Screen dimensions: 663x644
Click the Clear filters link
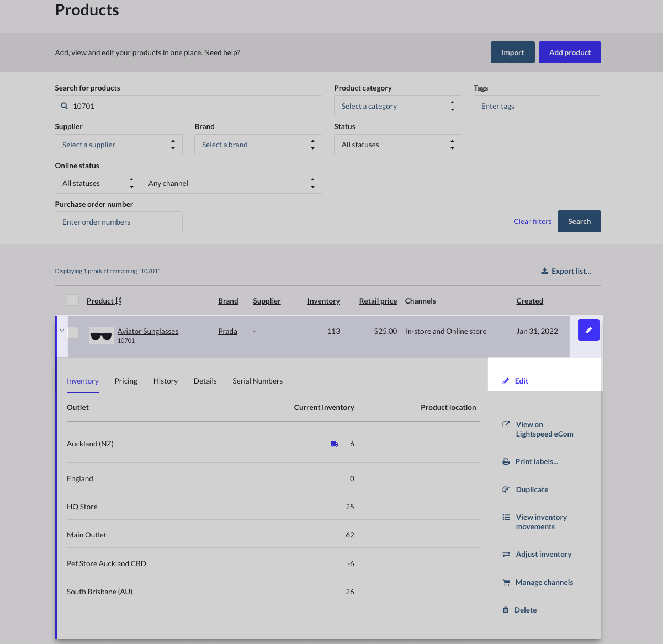pyautogui.click(x=532, y=221)
